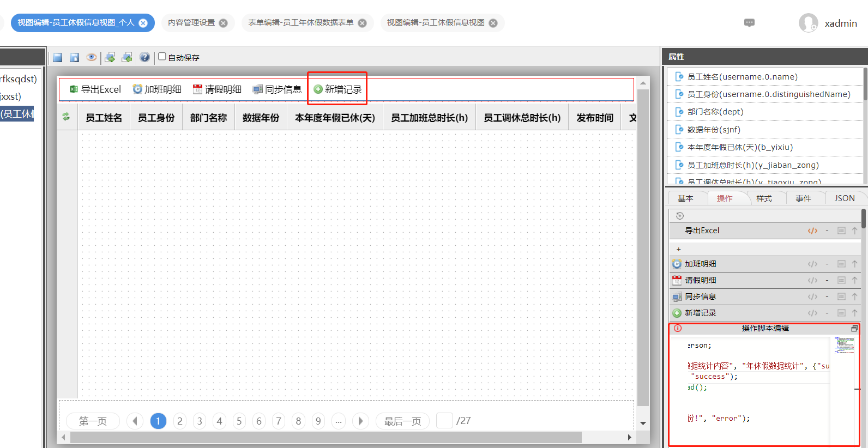The height and width of the screenshot is (448, 868).
Task: Click the first save disk icon in toolbar
Action: (58, 57)
